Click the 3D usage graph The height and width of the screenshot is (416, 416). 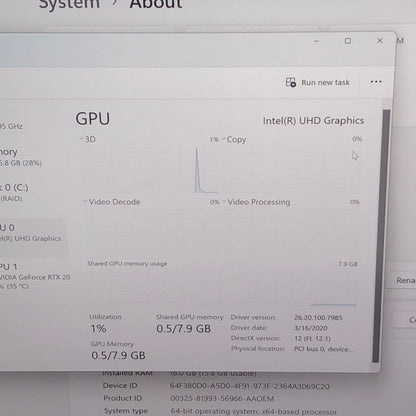tap(149, 169)
